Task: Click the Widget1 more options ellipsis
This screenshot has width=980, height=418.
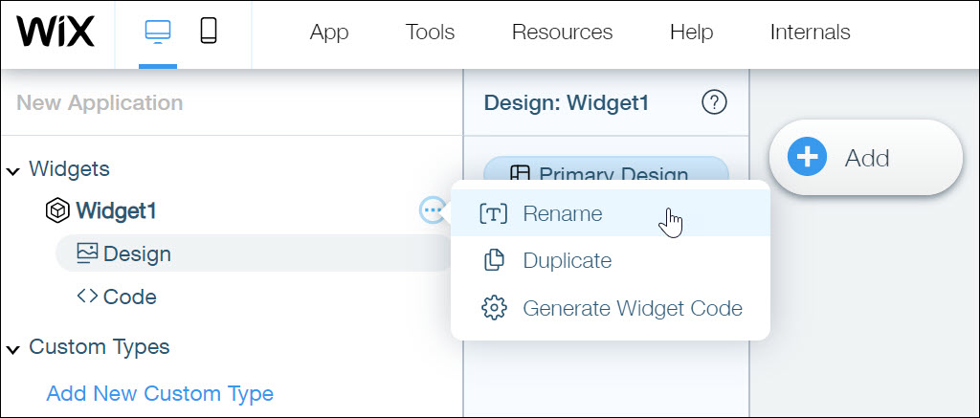Action: tap(433, 210)
